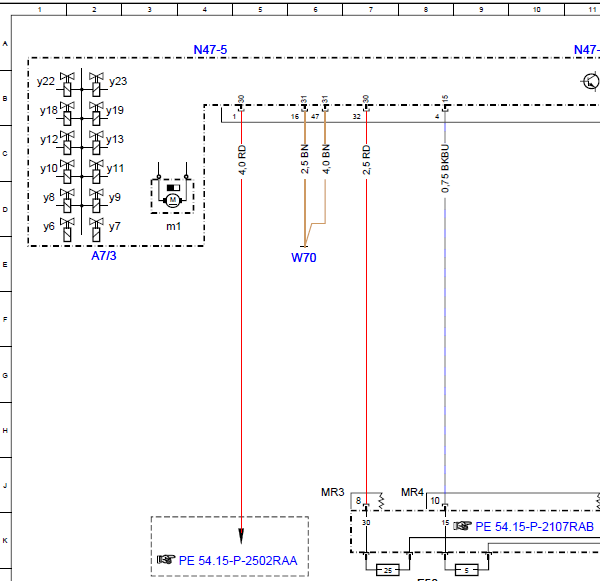The image size is (600, 581).
Task: Click the MR3 connector label
Action: coord(333,492)
